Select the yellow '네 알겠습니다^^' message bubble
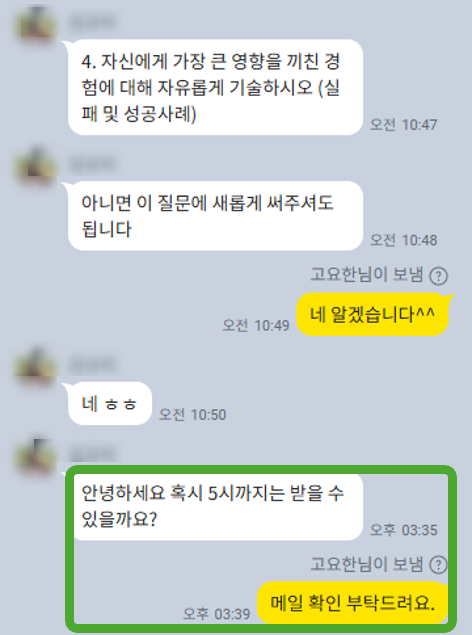Image resolution: width=472 pixels, height=635 pixels. click(x=373, y=314)
